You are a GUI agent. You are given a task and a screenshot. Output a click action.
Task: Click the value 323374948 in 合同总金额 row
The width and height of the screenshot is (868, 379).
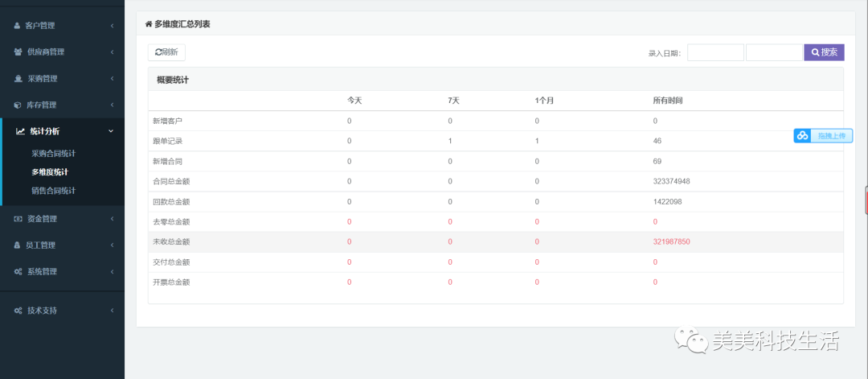click(x=671, y=181)
